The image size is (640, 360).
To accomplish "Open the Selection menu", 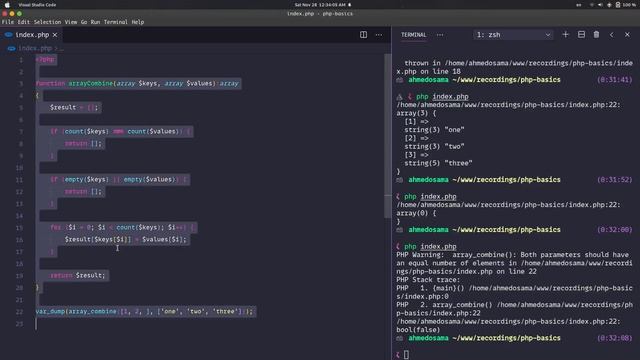I will (47, 22).
